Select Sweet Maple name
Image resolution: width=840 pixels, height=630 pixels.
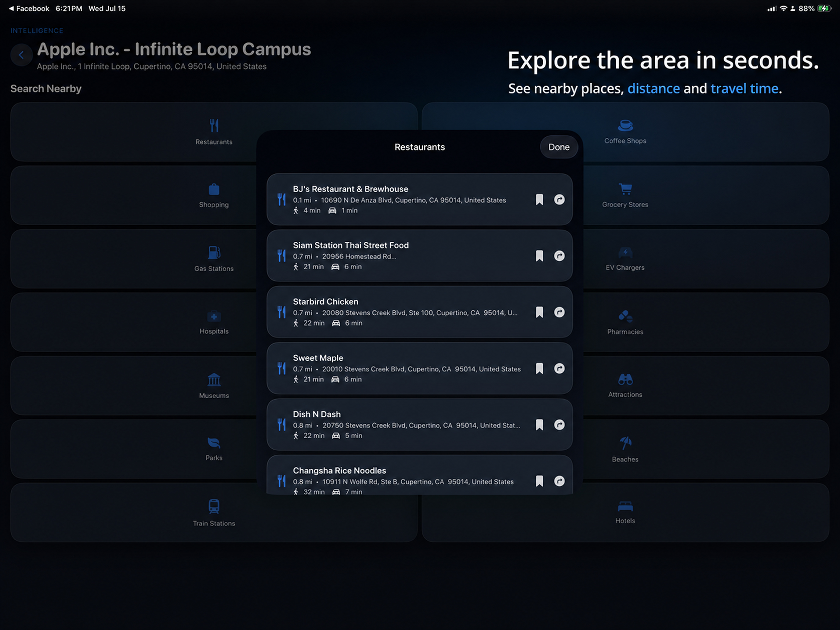tap(318, 358)
